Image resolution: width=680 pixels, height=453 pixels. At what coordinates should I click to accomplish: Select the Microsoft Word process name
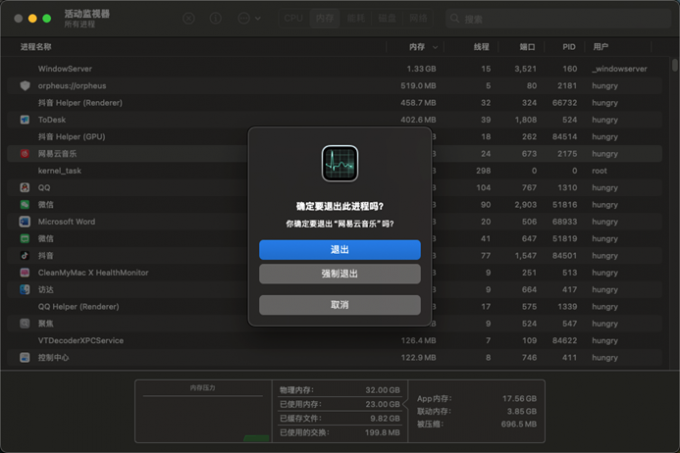tap(66, 222)
